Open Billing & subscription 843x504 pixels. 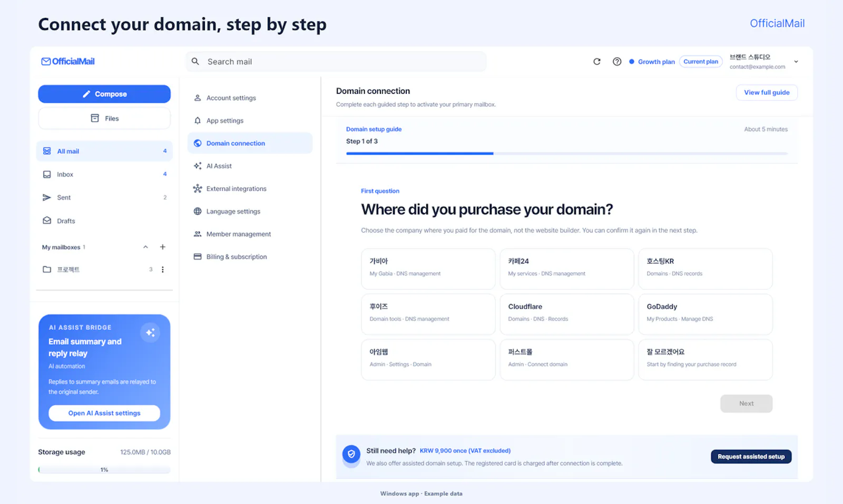point(250,256)
